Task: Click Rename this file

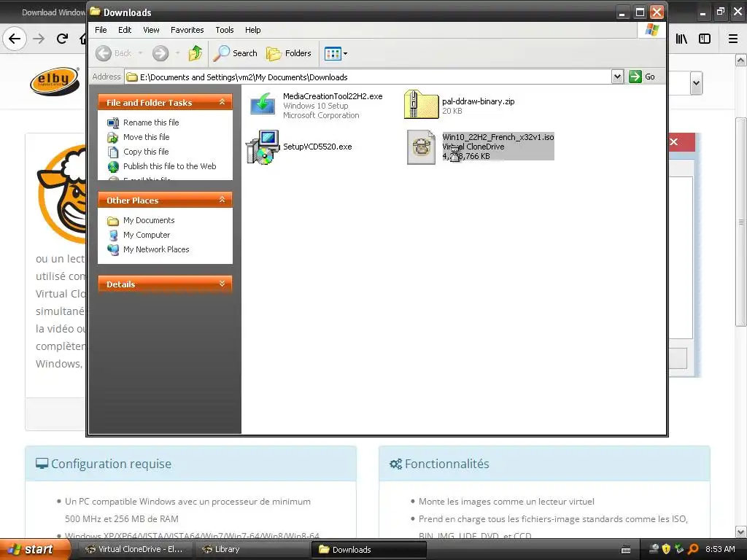Action: click(x=151, y=122)
